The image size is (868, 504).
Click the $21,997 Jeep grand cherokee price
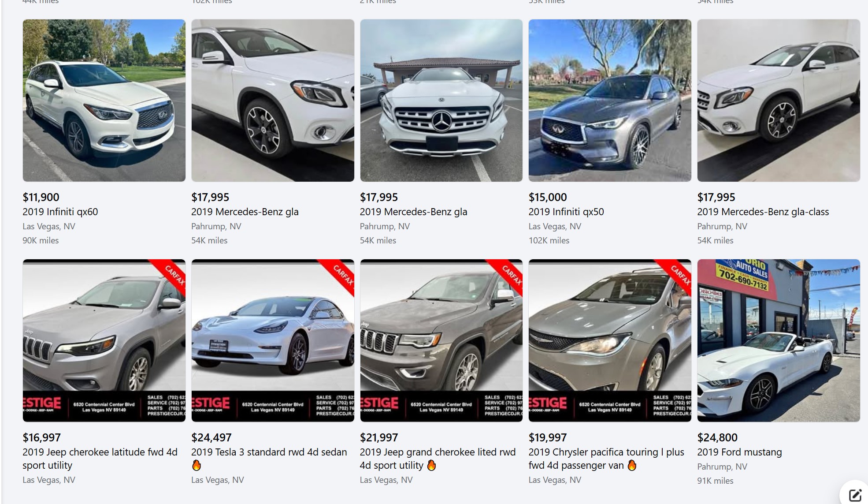point(379,437)
